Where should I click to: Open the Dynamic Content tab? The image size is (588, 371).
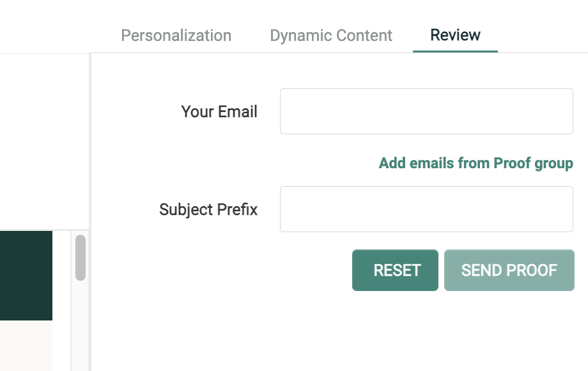click(331, 35)
